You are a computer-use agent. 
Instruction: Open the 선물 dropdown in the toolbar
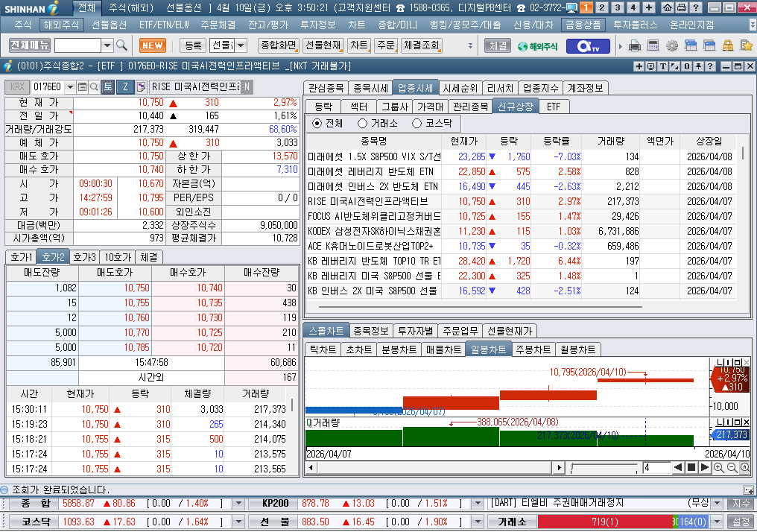(241, 45)
